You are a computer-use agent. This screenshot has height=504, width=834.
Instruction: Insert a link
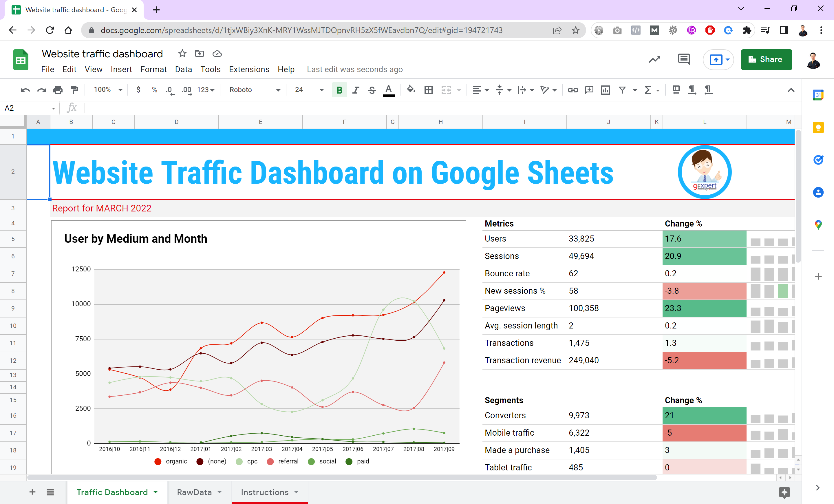click(573, 90)
